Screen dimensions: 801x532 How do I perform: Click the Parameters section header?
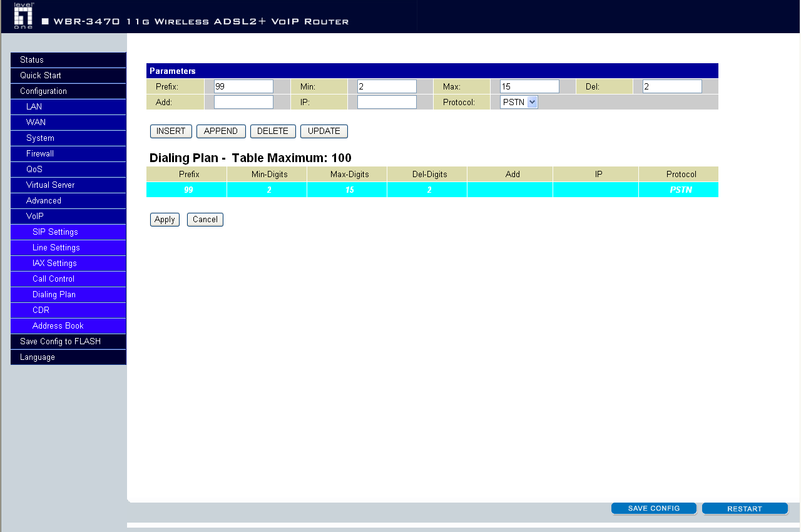(432, 71)
